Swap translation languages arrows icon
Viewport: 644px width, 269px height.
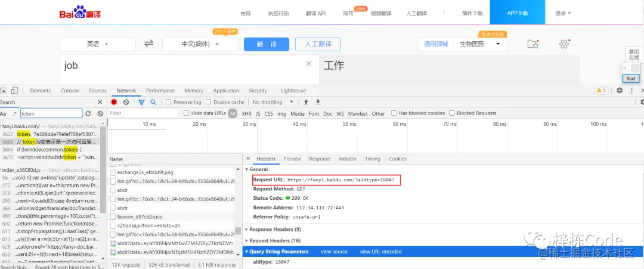pos(148,44)
